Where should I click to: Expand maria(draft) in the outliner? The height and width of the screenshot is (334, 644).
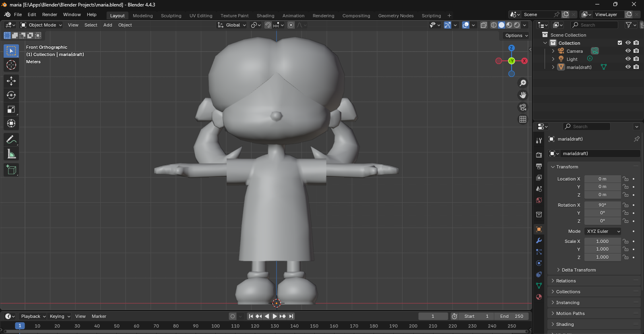coord(553,67)
